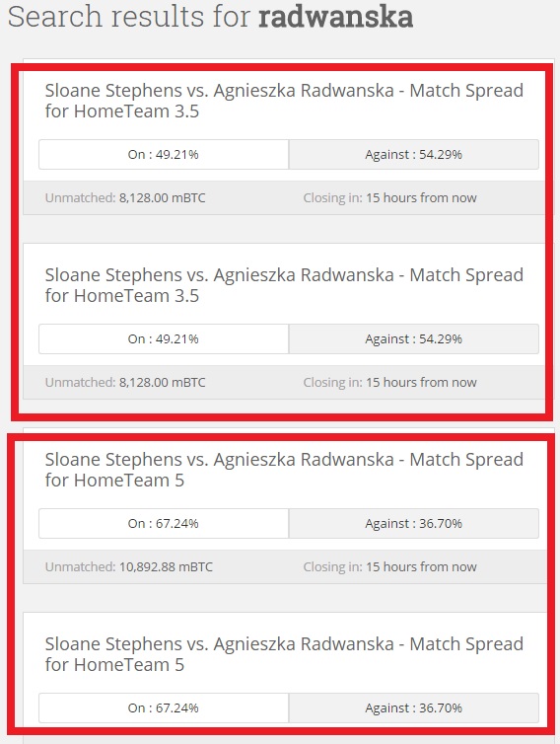Screen dimensions: 560x744
Task: Bet Against 54.29% in second 3.5 card
Action: tap(413, 338)
